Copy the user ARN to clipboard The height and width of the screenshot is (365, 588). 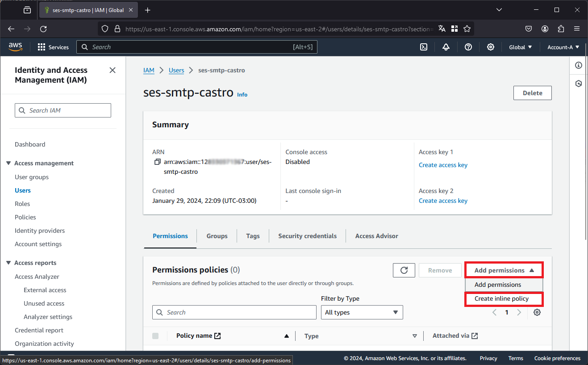point(157,162)
